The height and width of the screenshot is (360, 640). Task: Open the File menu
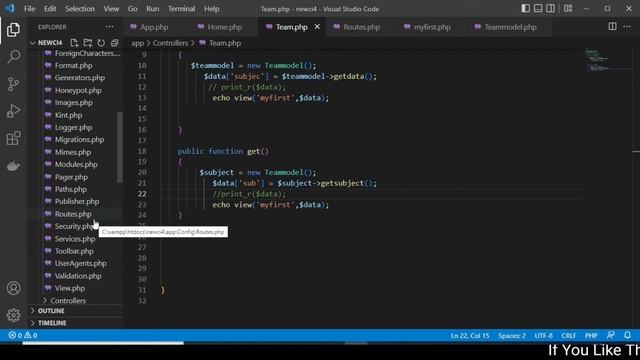[29, 9]
